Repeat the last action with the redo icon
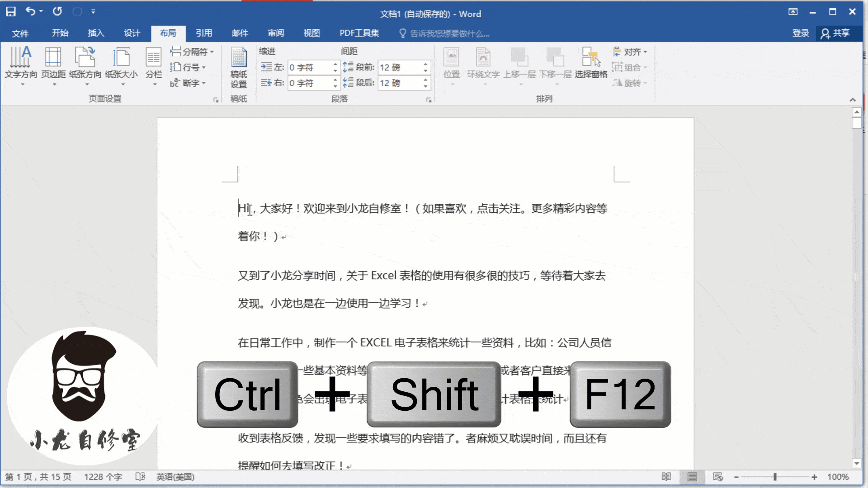Screen dimensions: 868x488 point(57,11)
